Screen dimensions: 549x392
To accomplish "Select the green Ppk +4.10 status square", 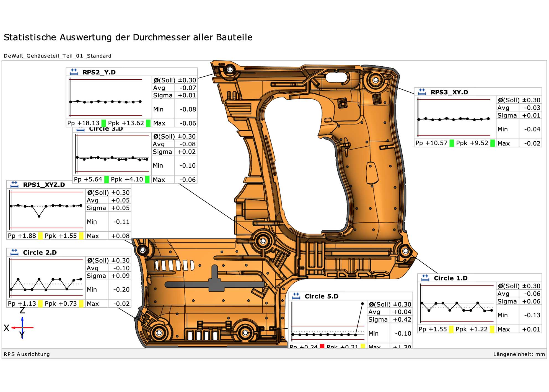I will tap(147, 179).
